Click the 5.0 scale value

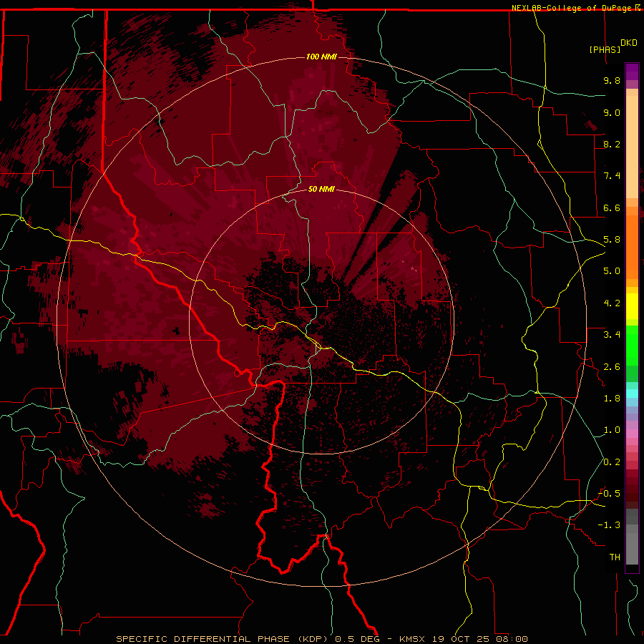pyautogui.click(x=612, y=271)
